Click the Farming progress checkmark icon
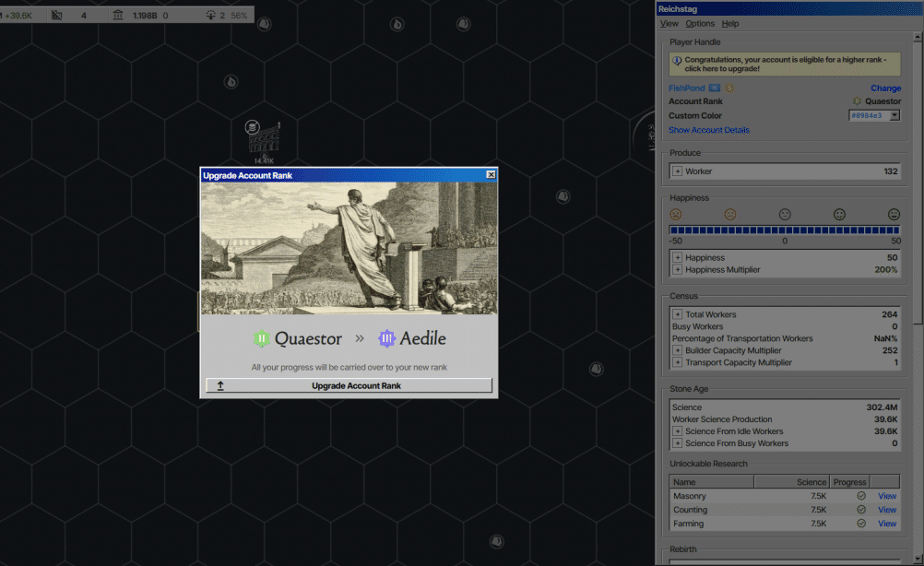Screen dimensions: 924x566 (x=861, y=523)
